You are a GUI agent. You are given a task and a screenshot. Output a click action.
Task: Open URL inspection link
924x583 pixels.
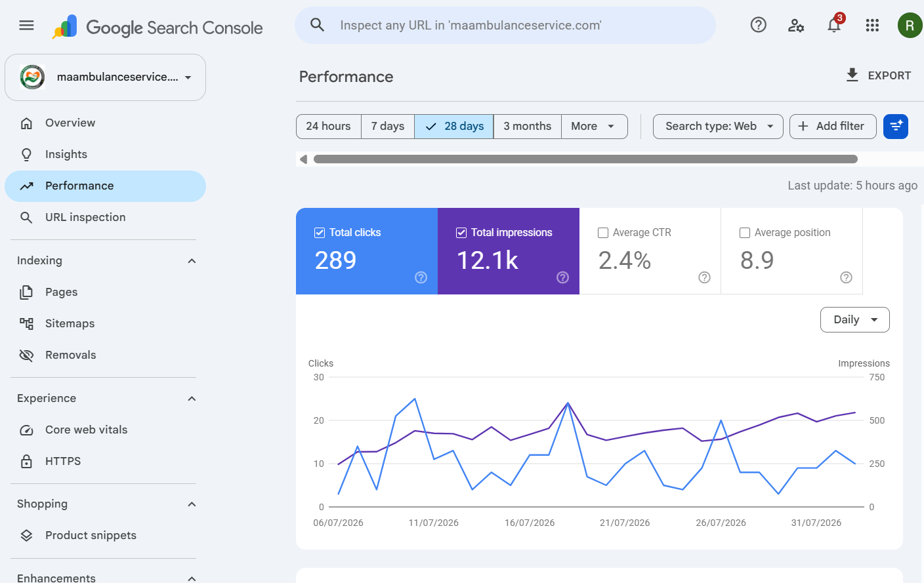pos(105,217)
